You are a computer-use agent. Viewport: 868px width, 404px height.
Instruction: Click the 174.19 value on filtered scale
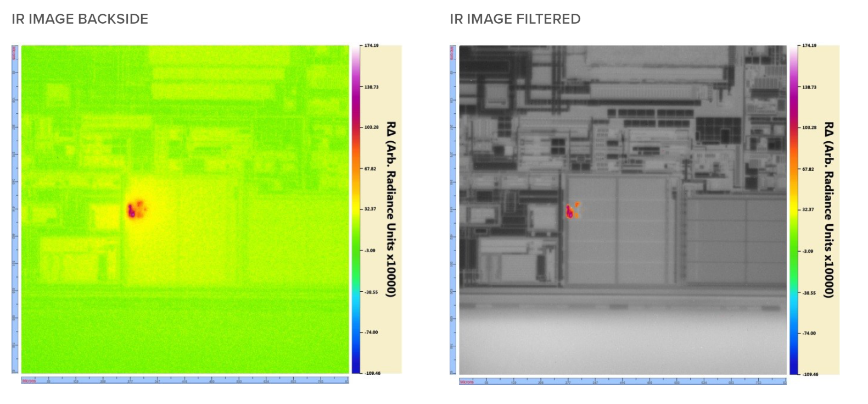click(x=809, y=46)
